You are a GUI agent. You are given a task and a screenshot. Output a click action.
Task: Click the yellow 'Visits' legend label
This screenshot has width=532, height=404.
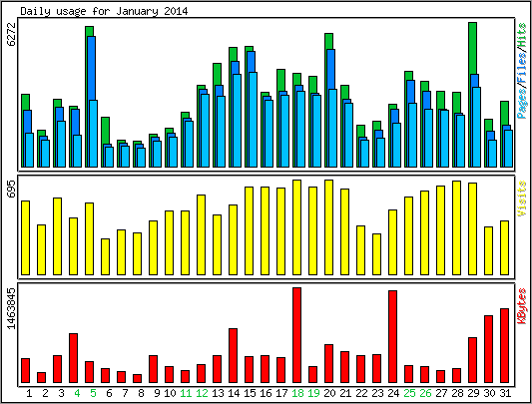[x=522, y=199]
